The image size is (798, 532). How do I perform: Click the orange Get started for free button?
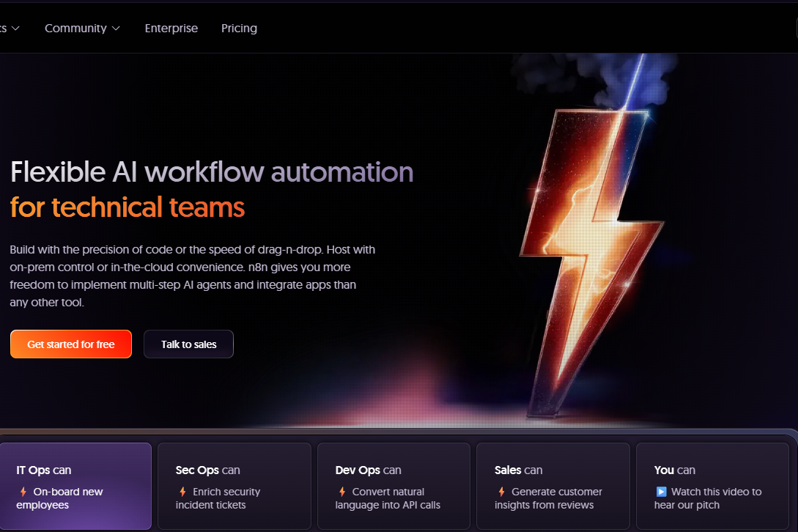(70, 344)
